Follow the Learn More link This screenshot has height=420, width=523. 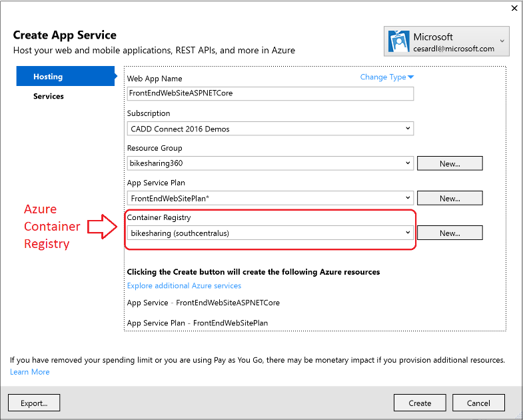[30, 372]
